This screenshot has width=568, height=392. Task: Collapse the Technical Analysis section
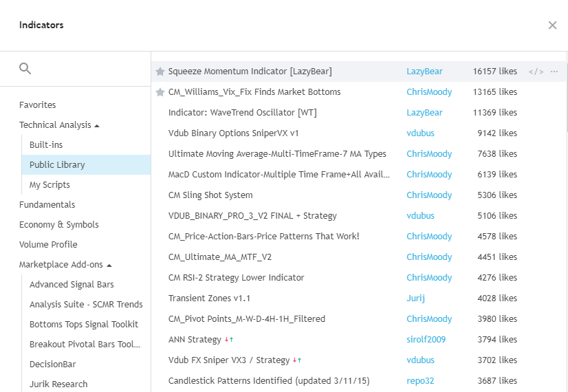point(96,125)
